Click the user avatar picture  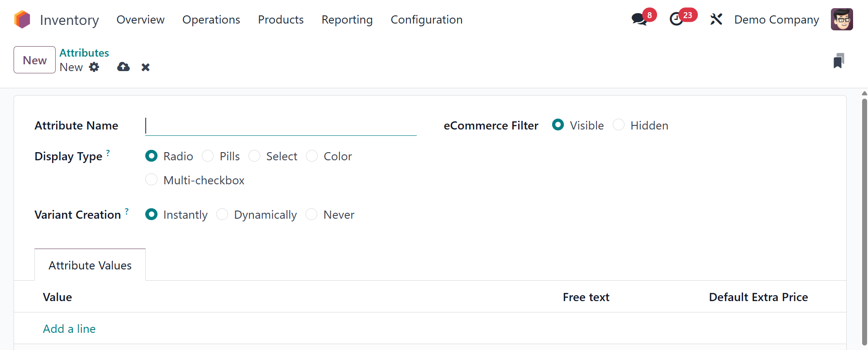(842, 19)
